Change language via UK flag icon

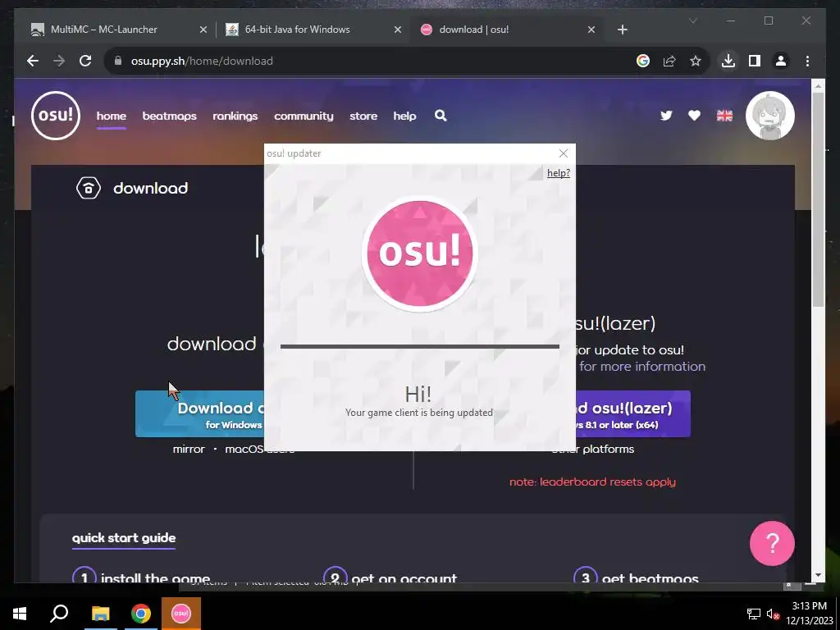(x=724, y=116)
